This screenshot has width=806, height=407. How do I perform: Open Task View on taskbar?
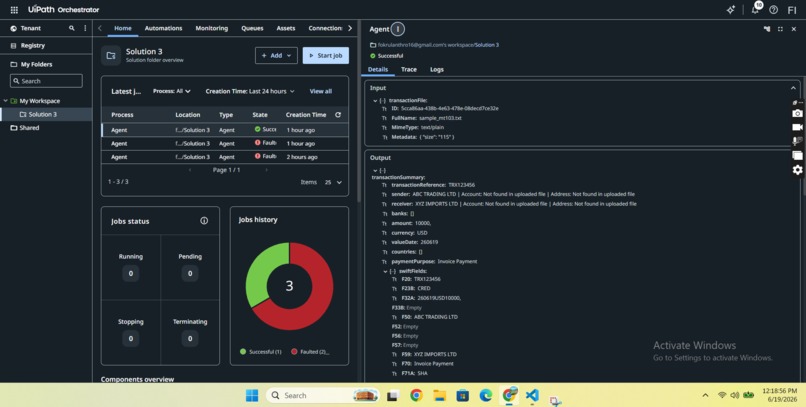tap(393, 395)
